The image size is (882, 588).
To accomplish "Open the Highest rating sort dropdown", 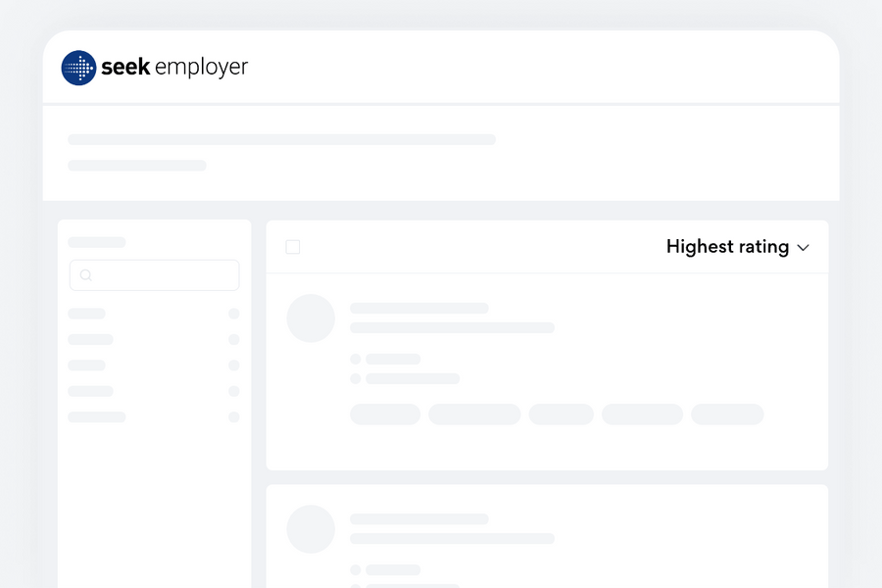I will tap(727, 247).
